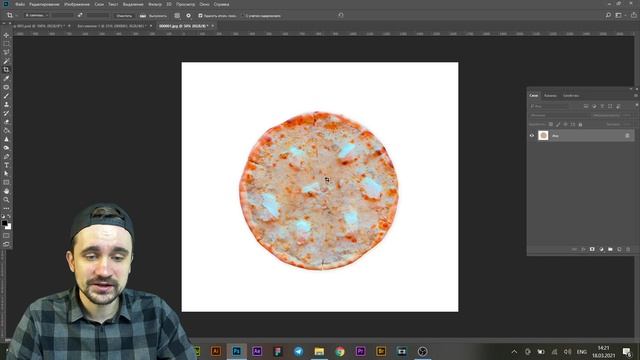Toggle delete cropped pixels checkbox
Screen dimensions: 640x360
(200, 16)
